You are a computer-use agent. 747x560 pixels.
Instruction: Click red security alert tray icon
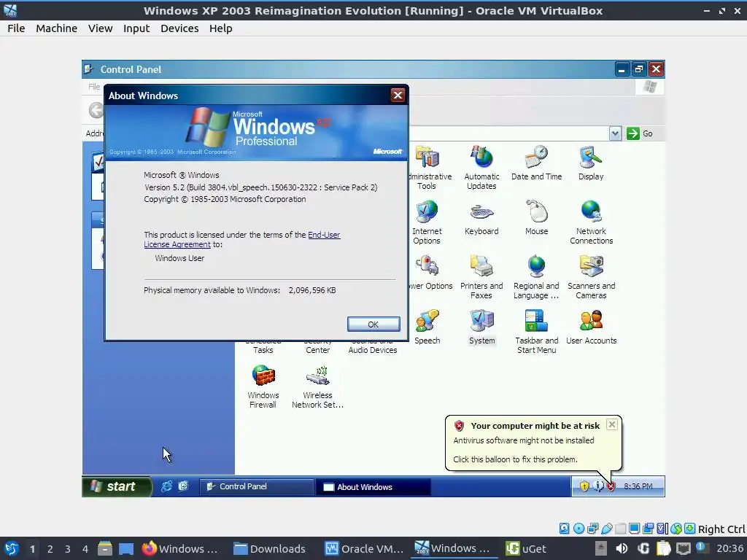point(611,486)
